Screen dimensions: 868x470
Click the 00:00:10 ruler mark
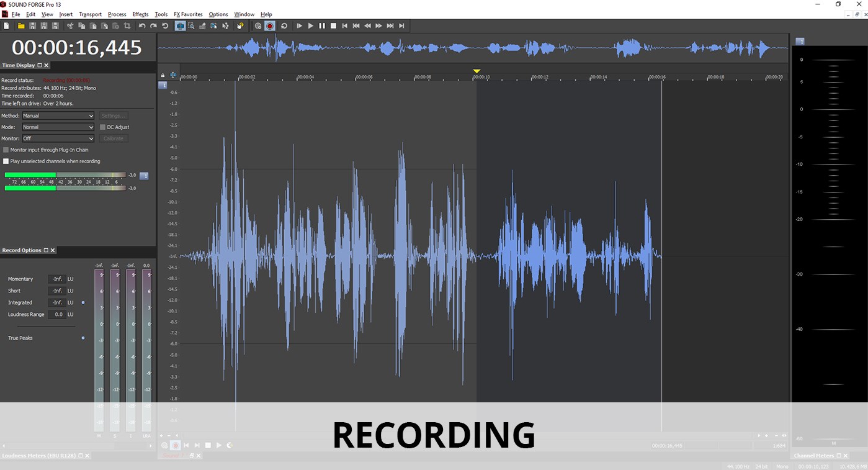pos(482,77)
